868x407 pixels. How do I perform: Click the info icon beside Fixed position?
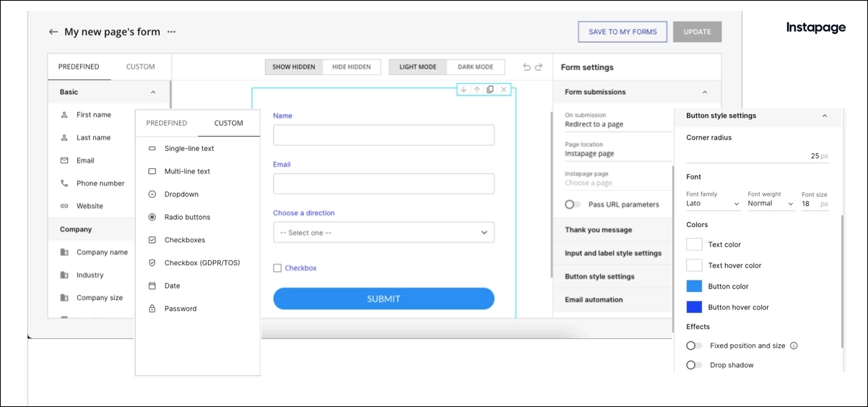[794, 346]
